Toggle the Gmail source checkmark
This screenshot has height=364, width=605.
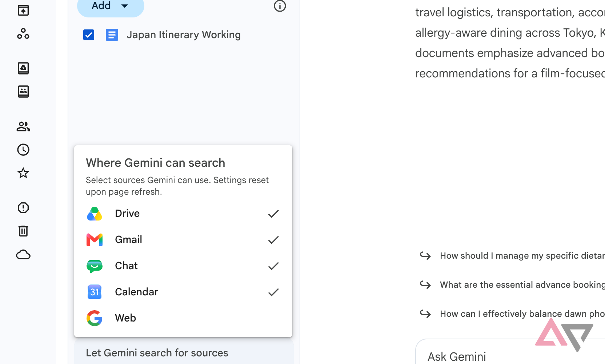click(x=273, y=240)
